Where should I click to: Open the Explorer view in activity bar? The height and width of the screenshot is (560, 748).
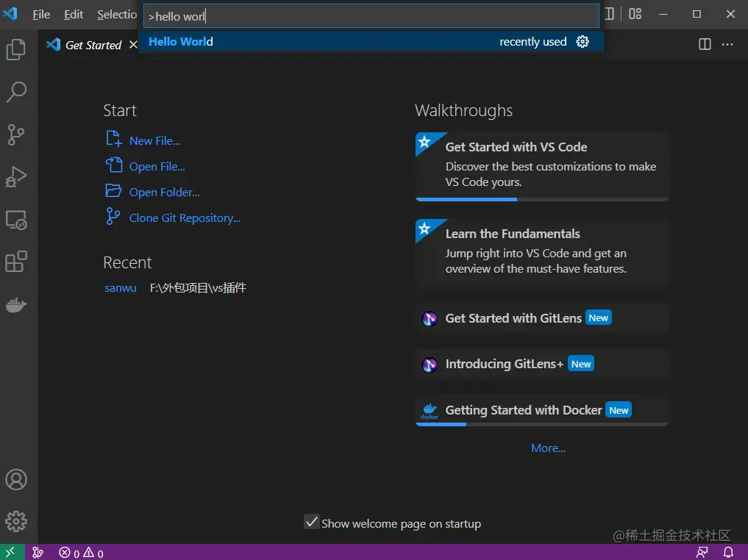point(16,49)
